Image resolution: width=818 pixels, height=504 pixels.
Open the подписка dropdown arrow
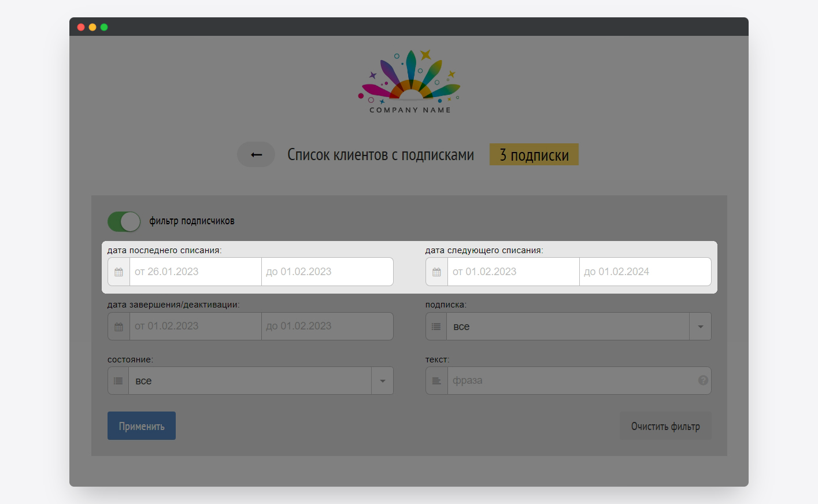coord(700,327)
